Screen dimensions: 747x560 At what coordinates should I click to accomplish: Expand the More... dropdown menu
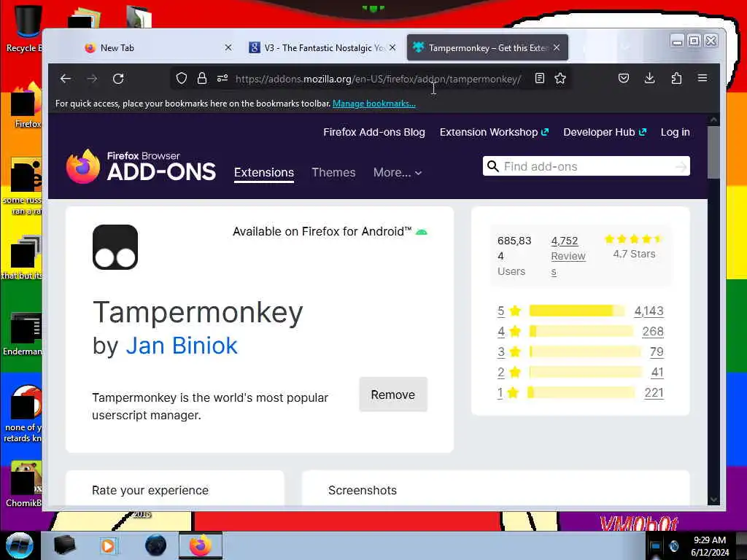[x=398, y=172]
